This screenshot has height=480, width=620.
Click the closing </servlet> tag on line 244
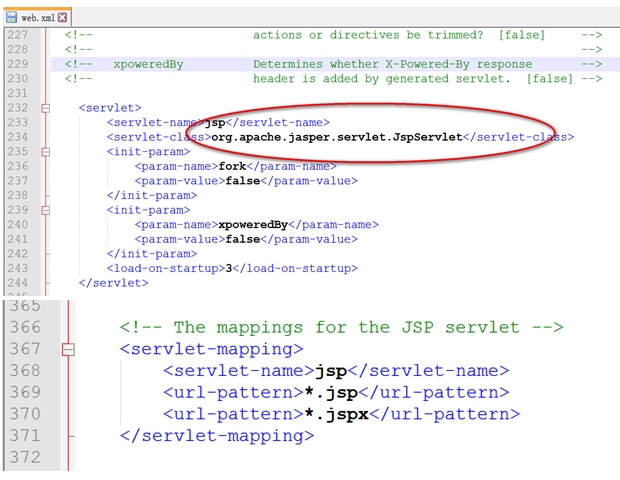113,283
